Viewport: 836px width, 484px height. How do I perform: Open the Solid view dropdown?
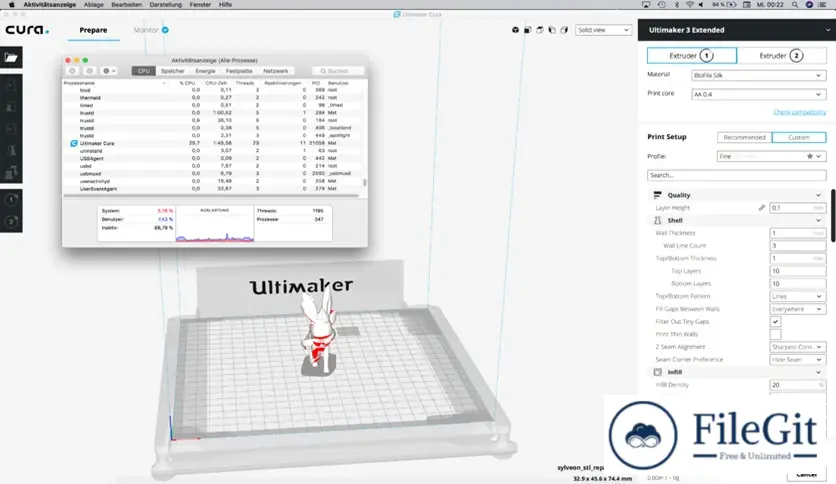604,30
